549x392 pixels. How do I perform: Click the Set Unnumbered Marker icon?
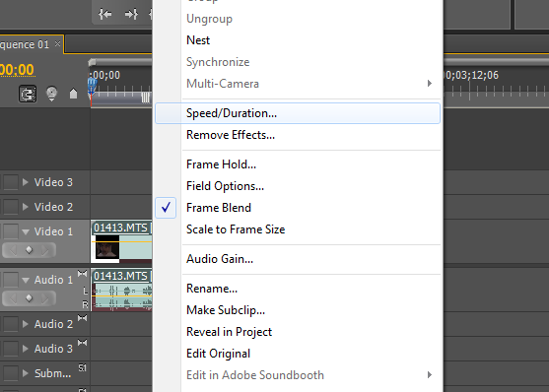click(73, 94)
